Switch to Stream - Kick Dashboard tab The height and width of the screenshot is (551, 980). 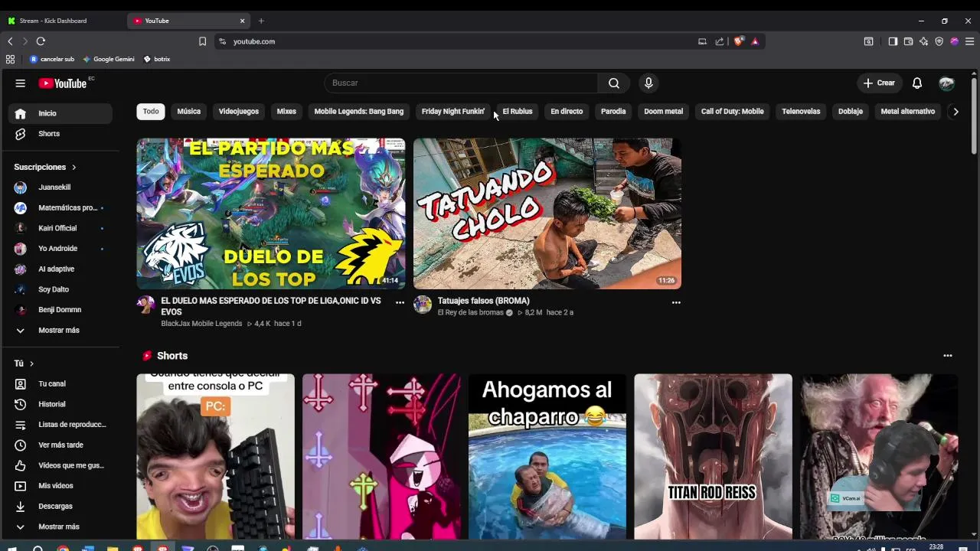pyautogui.click(x=63, y=21)
